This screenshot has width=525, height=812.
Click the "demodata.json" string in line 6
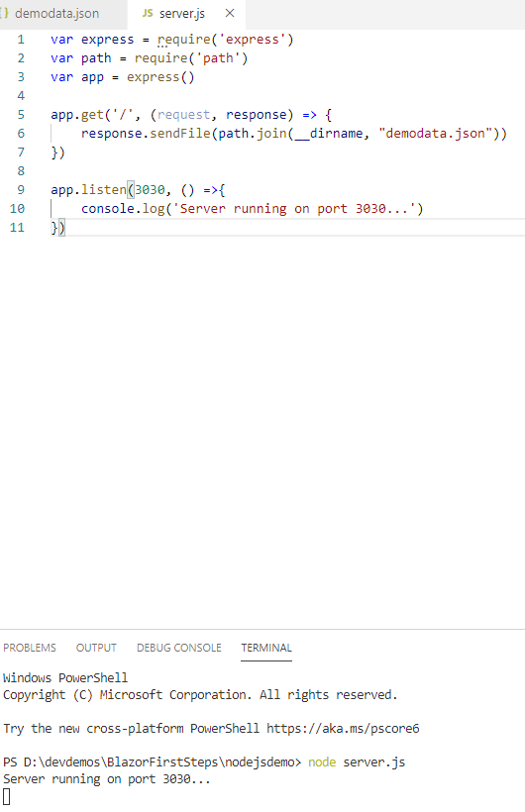435,133
